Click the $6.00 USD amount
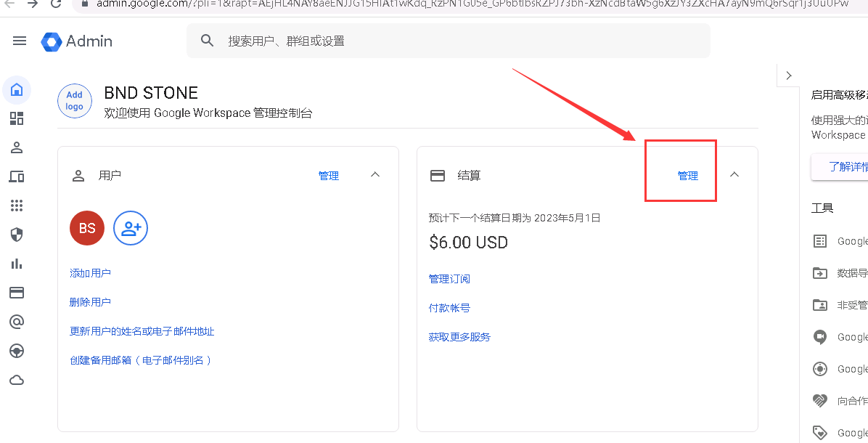868x443 pixels. point(468,243)
